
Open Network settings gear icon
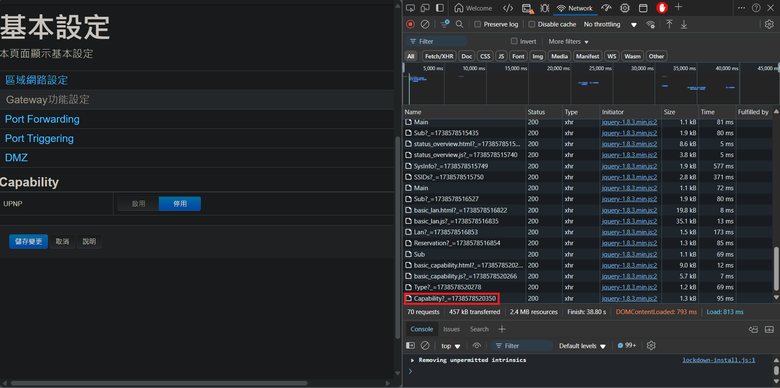click(769, 24)
